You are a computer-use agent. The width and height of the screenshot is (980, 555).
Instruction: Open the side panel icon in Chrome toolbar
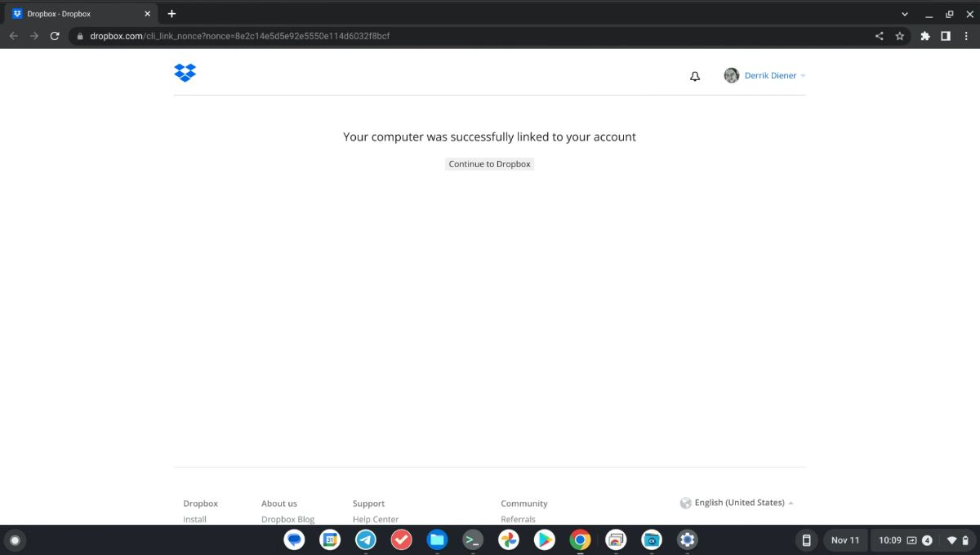point(946,36)
